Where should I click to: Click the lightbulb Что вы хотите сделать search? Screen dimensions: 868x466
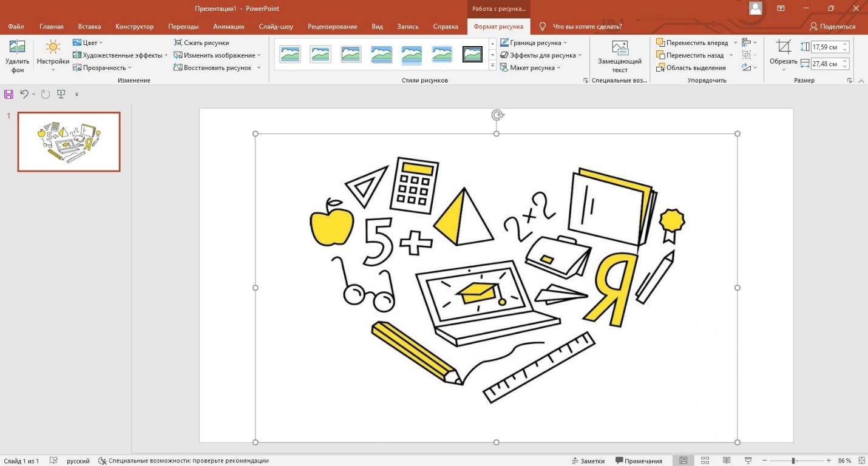coord(543,27)
